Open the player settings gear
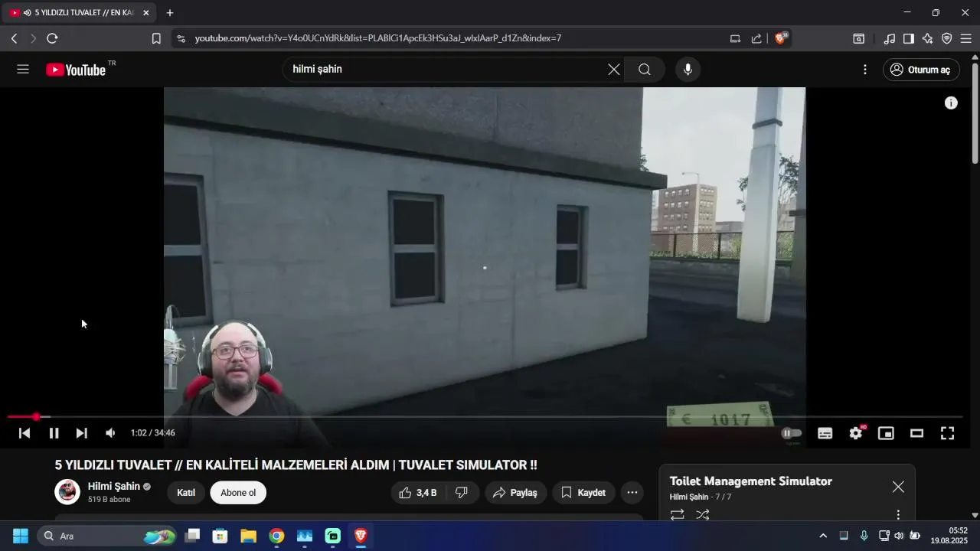Screen dimensions: 980x551 856,433
